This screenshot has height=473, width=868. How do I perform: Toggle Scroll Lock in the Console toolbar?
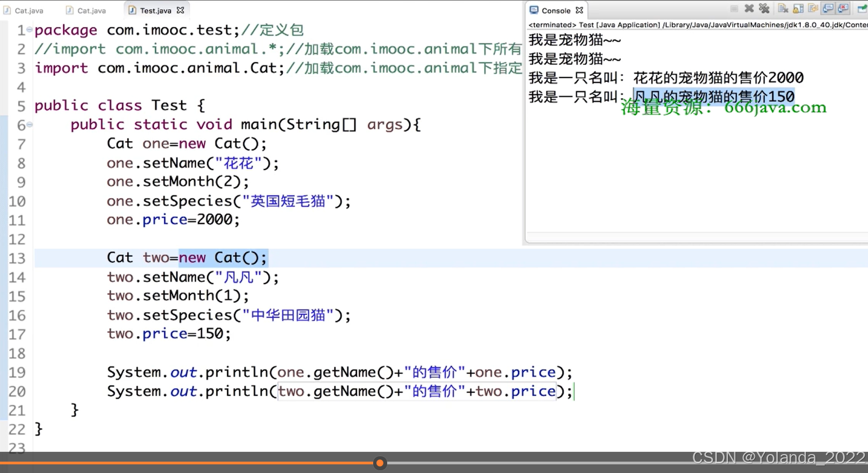(x=798, y=9)
